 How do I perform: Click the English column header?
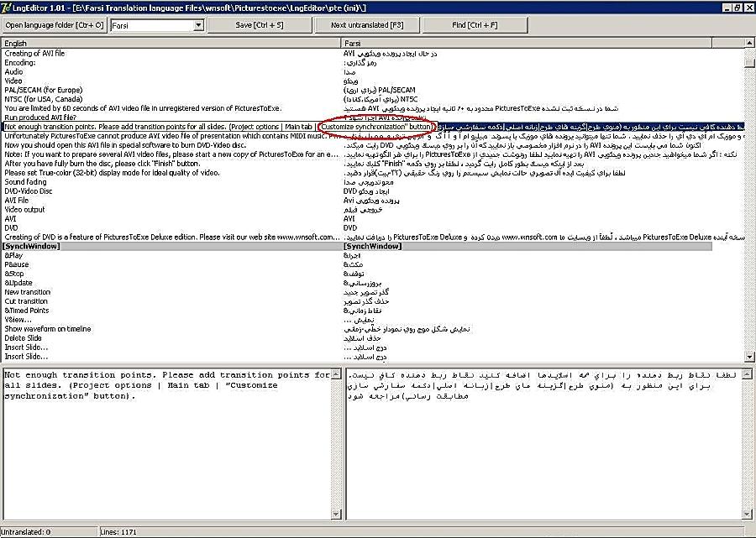tap(168, 43)
